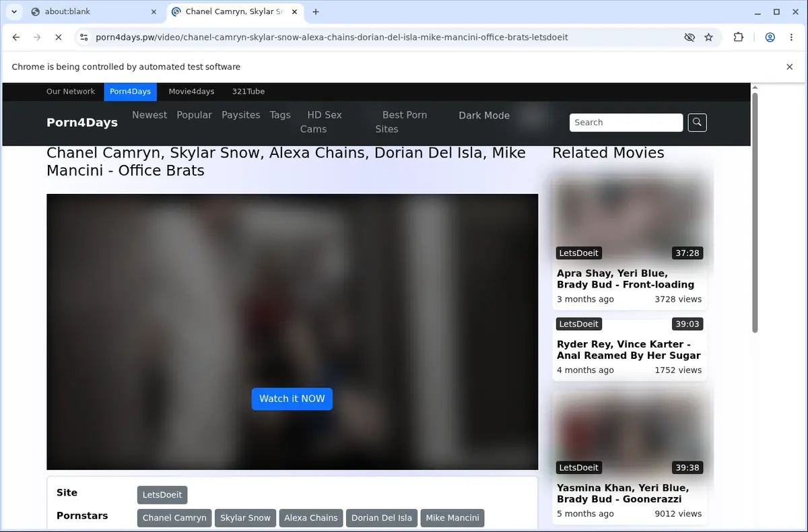Select the Porn4Days network tab
This screenshot has height=532, width=808.
(x=130, y=92)
